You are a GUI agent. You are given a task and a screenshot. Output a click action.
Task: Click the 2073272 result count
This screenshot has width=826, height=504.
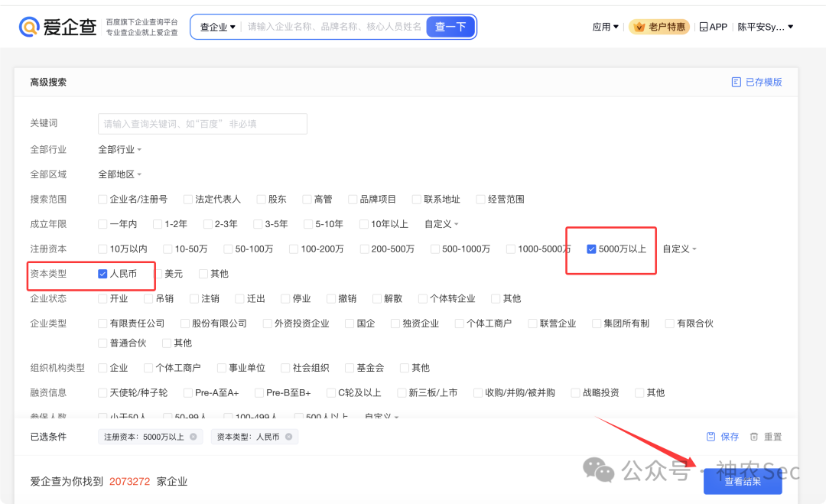(129, 481)
